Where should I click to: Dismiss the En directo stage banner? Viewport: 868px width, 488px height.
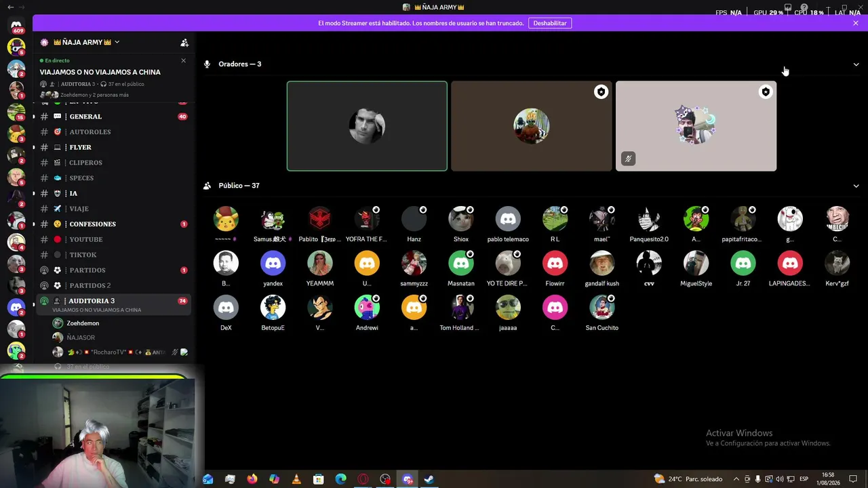pyautogui.click(x=183, y=60)
